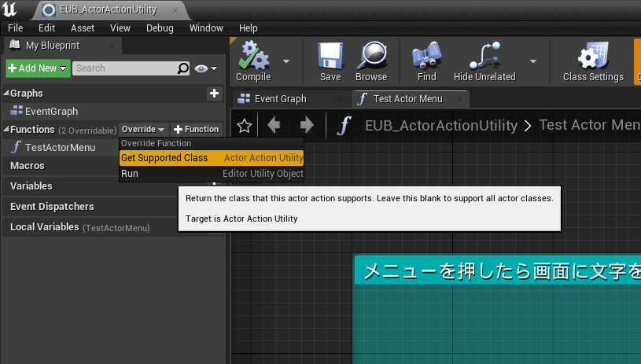This screenshot has width=641, height=364.
Task: Collapse the Functions section
Action: 6,130
